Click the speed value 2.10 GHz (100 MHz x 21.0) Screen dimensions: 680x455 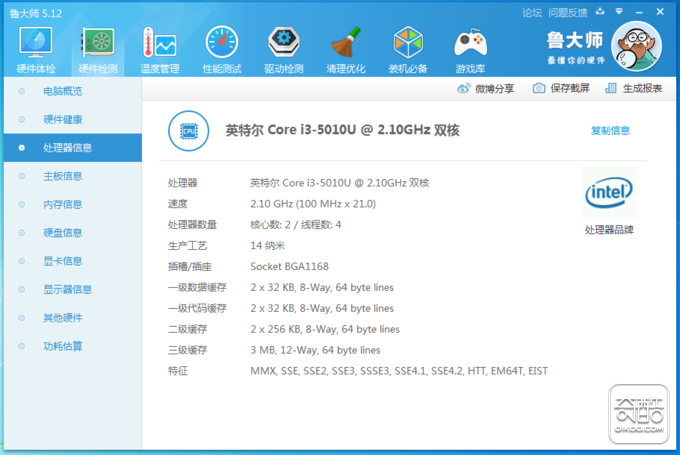pyautogui.click(x=313, y=204)
